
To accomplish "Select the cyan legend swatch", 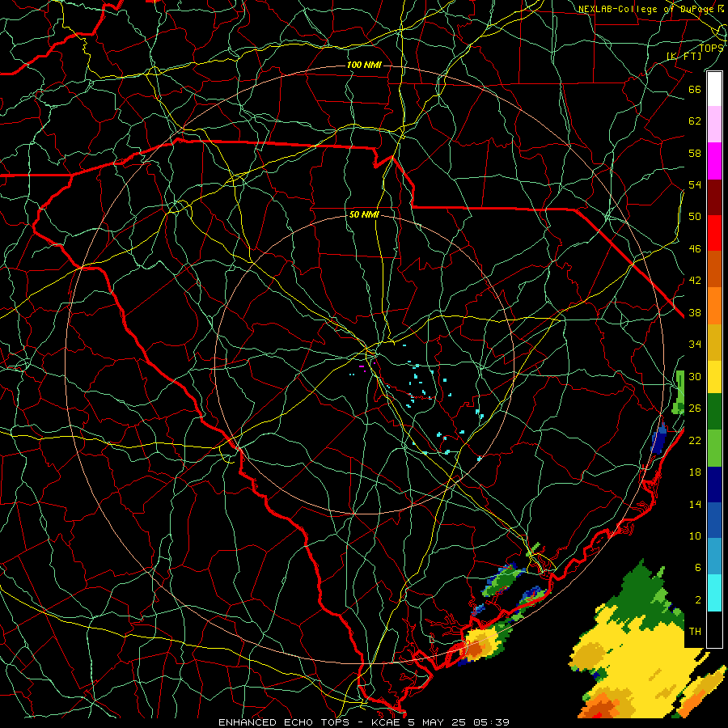I will [x=714, y=593].
